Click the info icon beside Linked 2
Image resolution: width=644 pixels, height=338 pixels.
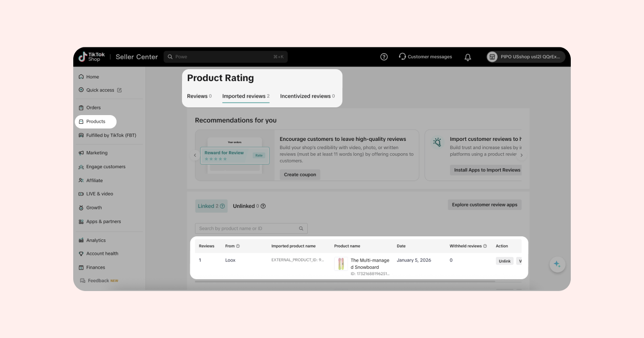tap(223, 206)
